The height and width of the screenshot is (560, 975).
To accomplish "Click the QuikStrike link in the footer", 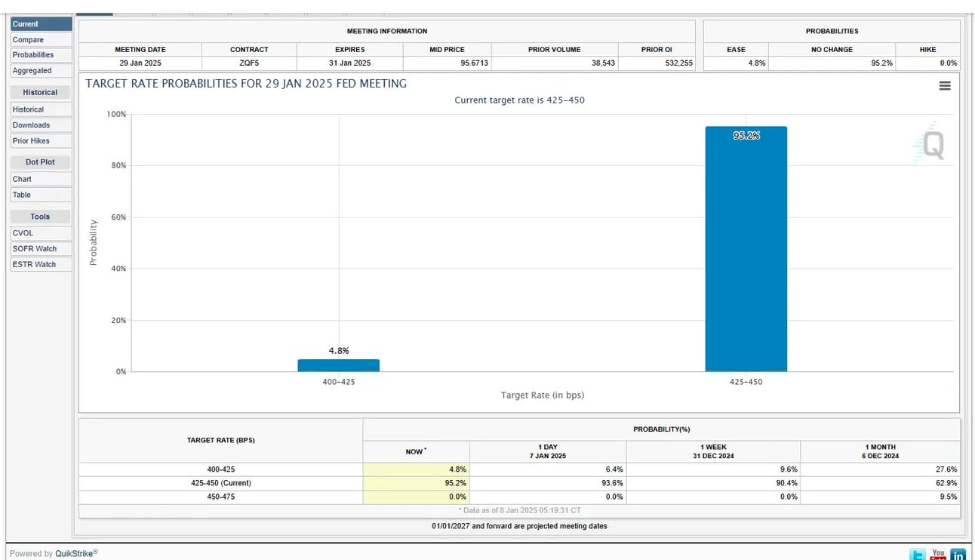I will pyautogui.click(x=73, y=553).
